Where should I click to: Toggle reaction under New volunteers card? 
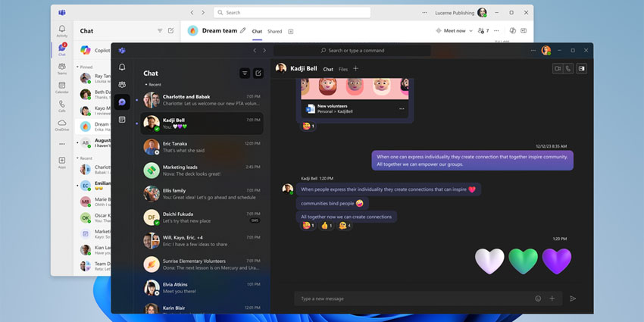[x=308, y=126]
